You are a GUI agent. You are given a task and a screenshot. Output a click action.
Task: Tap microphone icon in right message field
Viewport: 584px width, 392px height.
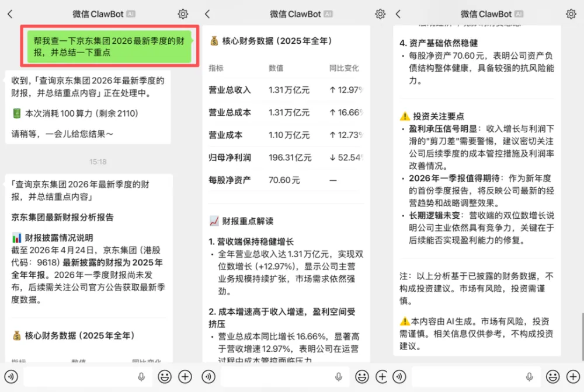tap(529, 377)
